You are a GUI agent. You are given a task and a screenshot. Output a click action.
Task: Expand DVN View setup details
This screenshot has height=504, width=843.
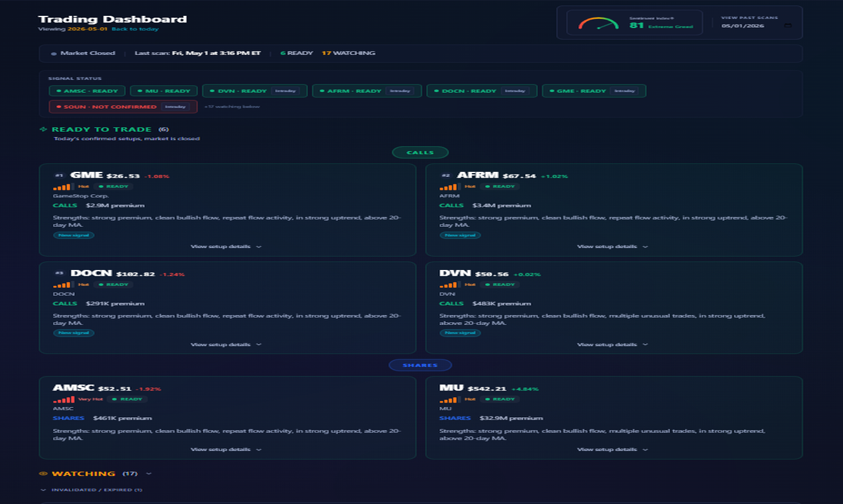613,345
